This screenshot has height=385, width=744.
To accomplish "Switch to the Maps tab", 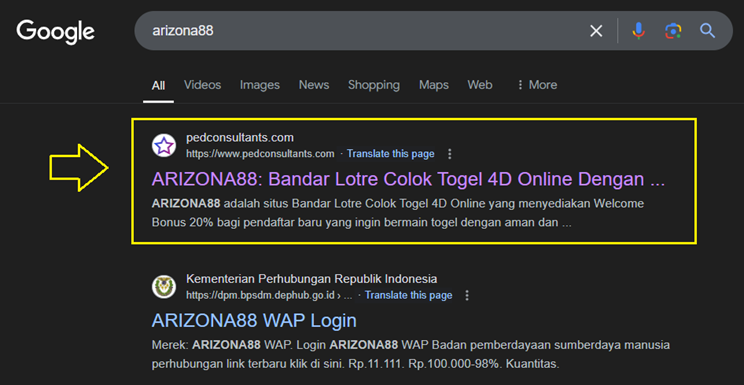I will tap(434, 85).
